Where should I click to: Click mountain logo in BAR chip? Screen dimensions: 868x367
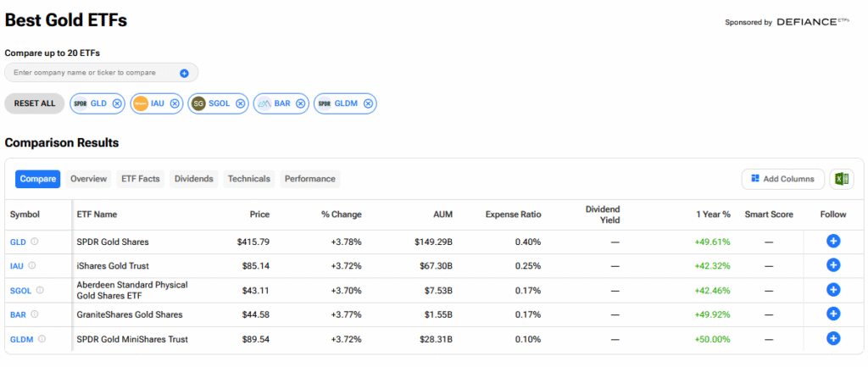(x=264, y=103)
